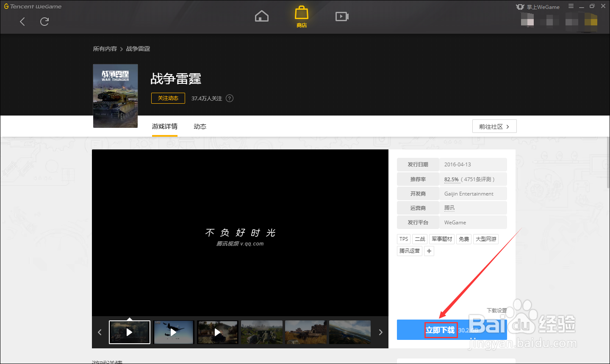Switch to 游戏详情 tab
The width and height of the screenshot is (610, 364).
coord(165,127)
